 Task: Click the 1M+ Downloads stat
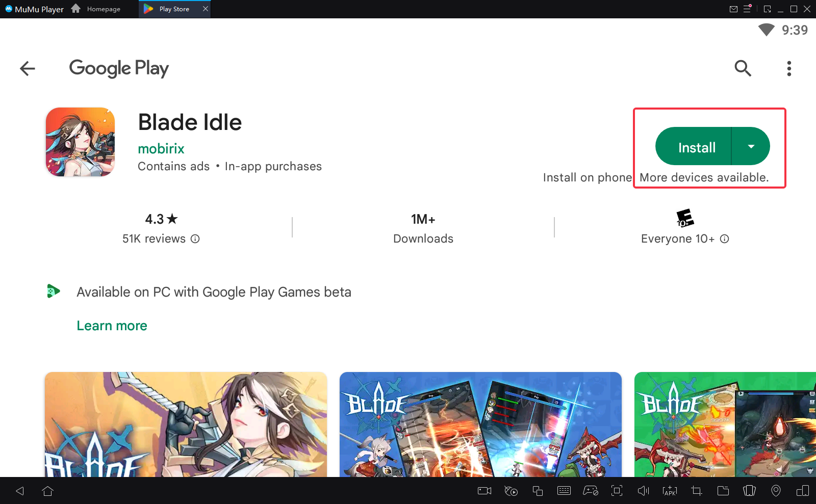(x=423, y=228)
